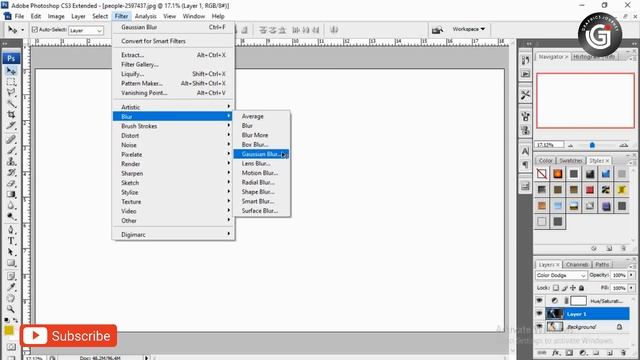Viewport: 640px width, 360px height.
Task: Select the Crop tool
Action: coord(11,114)
